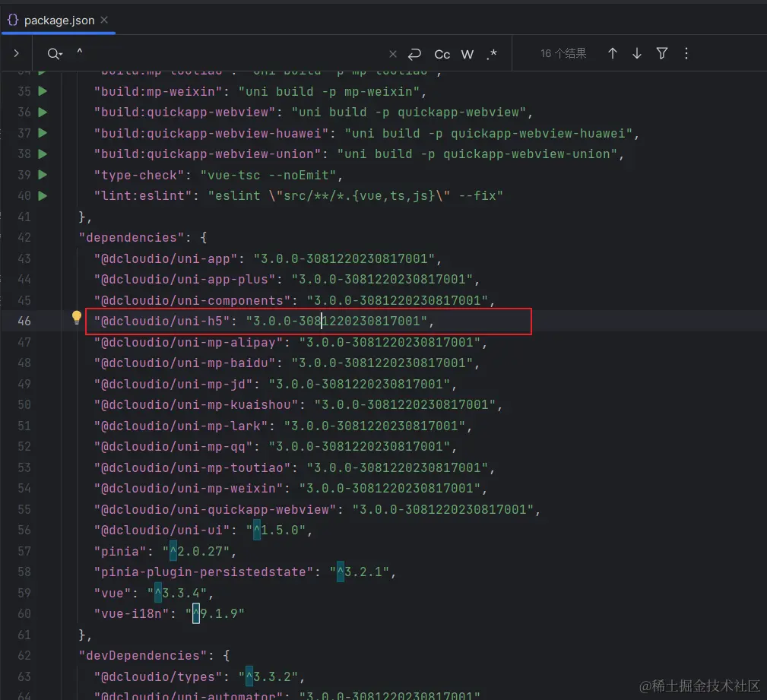Go to next search occurrence

[x=636, y=53]
